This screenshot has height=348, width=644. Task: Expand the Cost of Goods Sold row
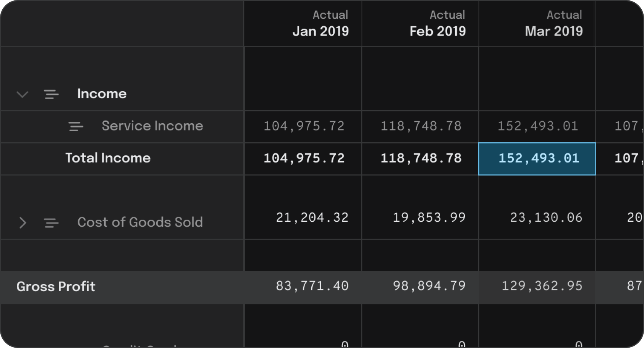point(23,222)
